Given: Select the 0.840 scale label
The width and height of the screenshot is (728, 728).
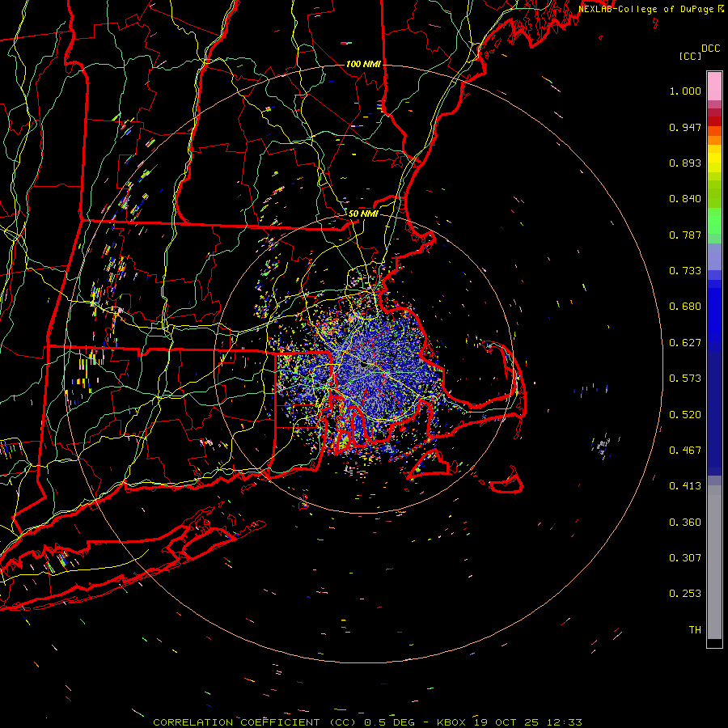Looking at the screenshot, I should 685,199.
